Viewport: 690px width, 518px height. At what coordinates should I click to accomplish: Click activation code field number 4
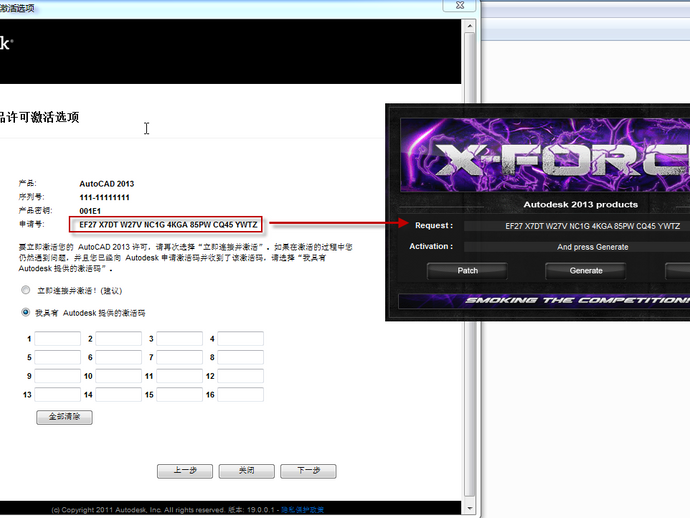point(240,339)
